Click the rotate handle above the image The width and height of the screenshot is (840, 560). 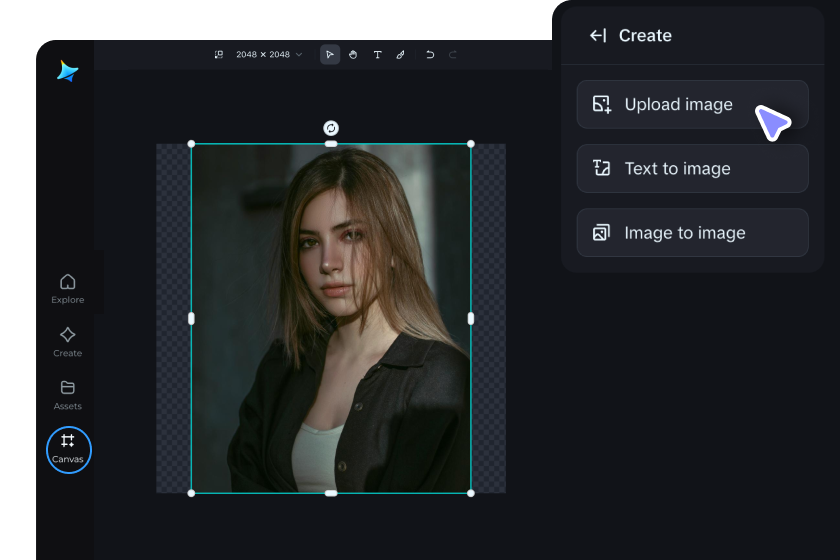click(331, 128)
